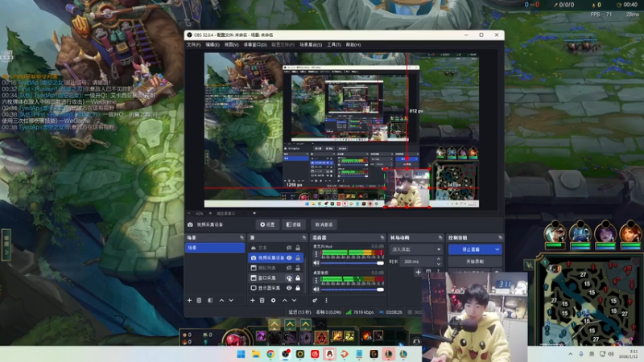Screen dimensions: 644x362
Task: Toggle visibility eye of 视频采集设备 source
Action: click(x=289, y=257)
